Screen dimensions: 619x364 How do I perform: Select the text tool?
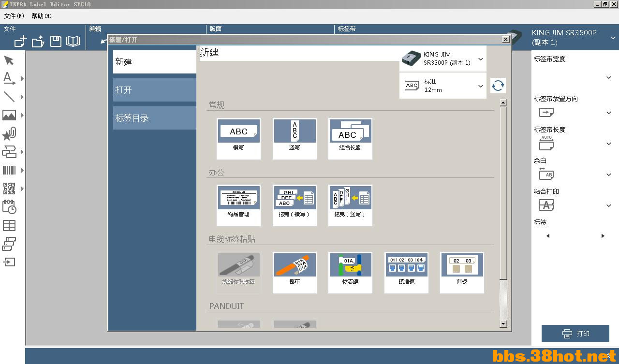pyautogui.click(x=9, y=78)
